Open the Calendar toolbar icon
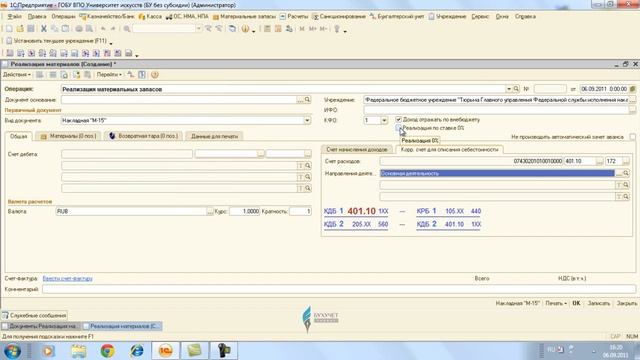 (x=278, y=29)
